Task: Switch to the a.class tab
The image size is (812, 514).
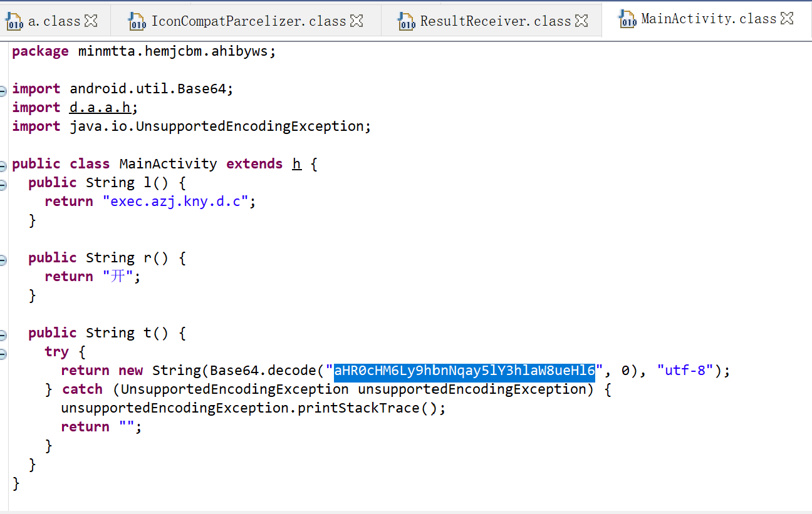Action: click(x=54, y=21)
